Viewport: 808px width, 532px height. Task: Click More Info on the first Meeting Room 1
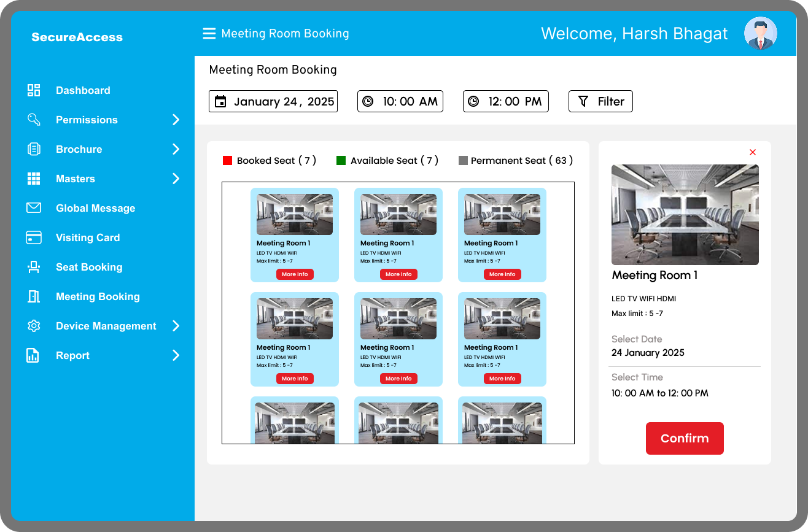(295, 274)
